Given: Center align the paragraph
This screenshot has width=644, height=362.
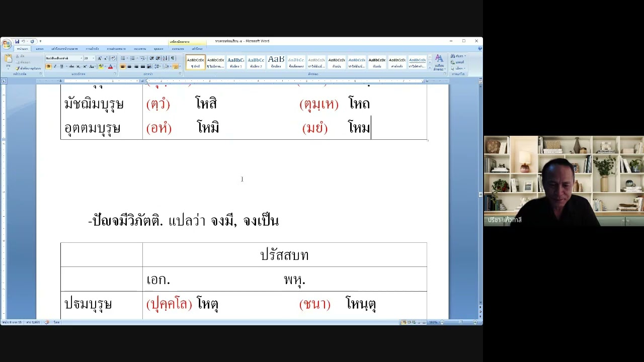Looking at the screenshot, I should (x=129, y=66).
